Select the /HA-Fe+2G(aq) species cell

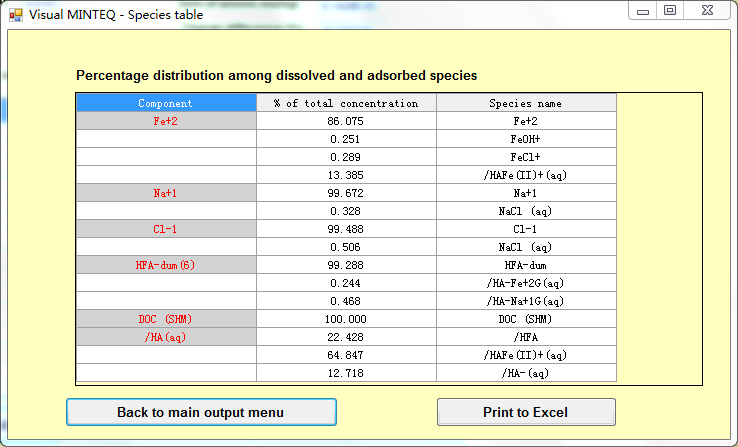pyautogui.click(x=526, y=283)
